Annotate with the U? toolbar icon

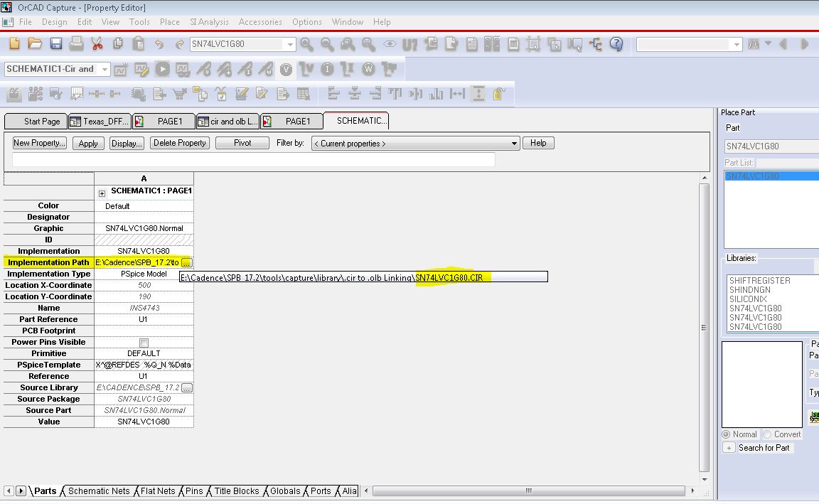410,44
